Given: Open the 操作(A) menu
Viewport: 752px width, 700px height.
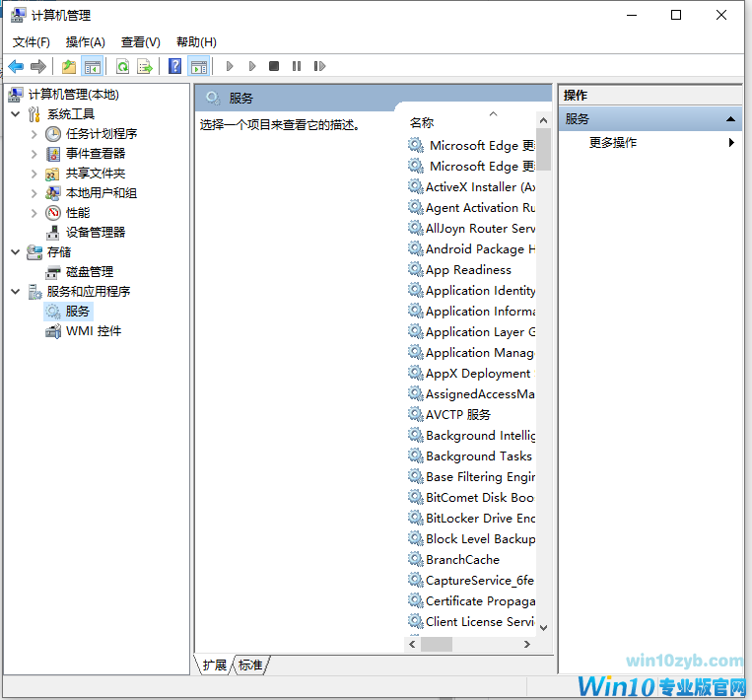Looking at the screenshot, I should 85,41.
